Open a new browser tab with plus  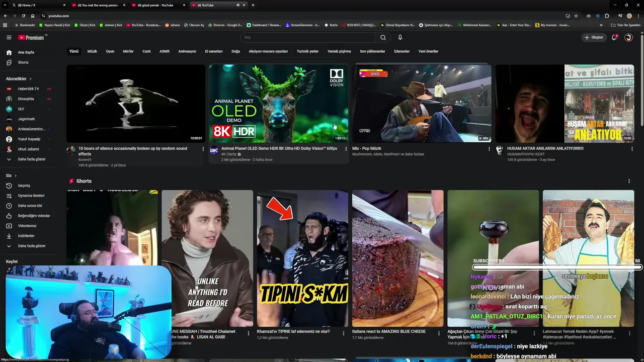click(x=253, y=5)
